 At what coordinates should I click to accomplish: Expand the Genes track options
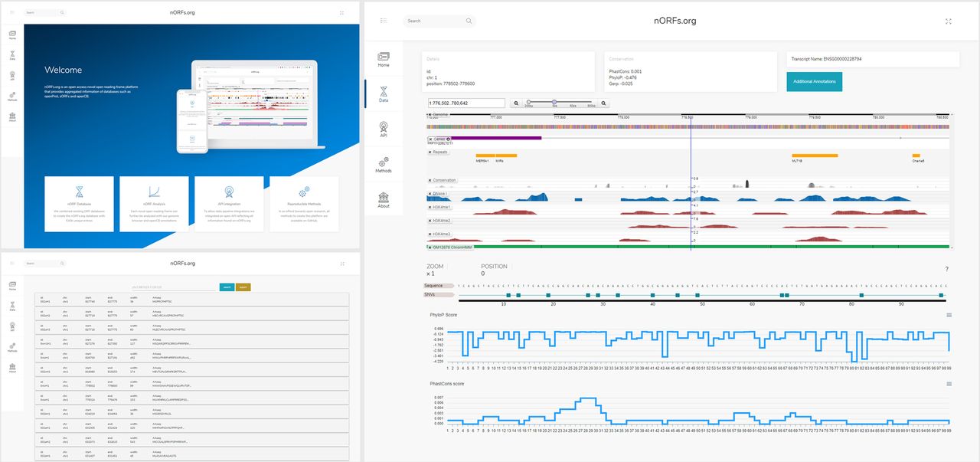449,139
